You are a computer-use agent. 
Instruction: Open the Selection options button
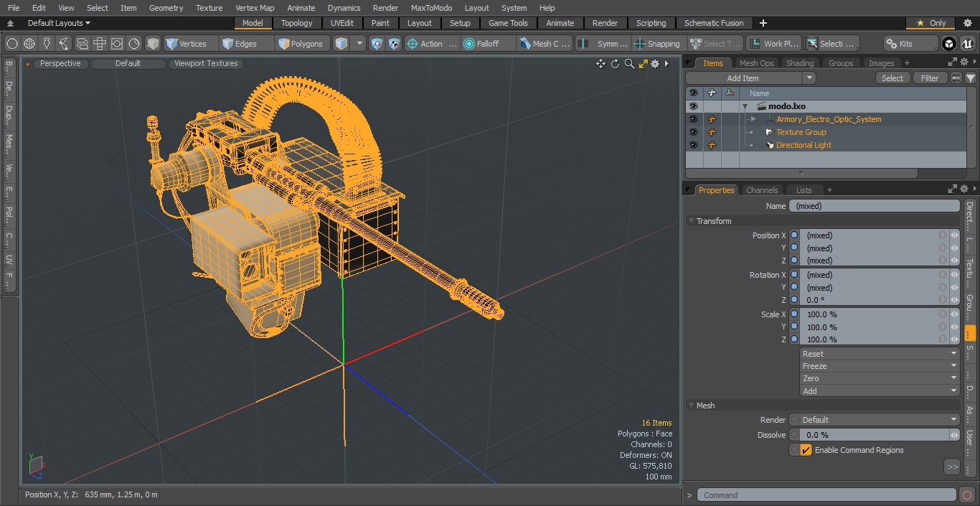[x=831, y=44]
